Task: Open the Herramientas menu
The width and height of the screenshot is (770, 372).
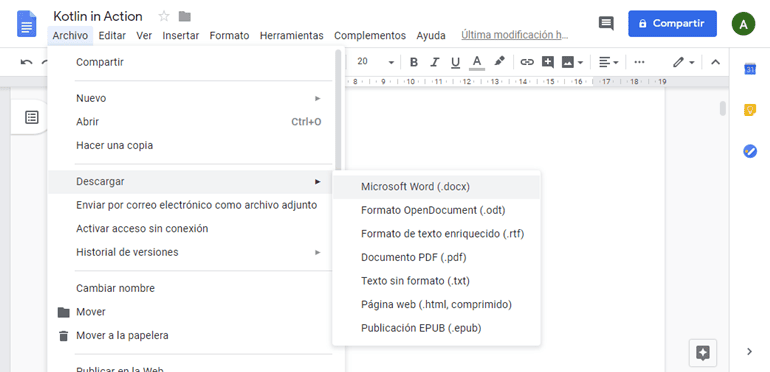Action: click(x=292, y=35)
